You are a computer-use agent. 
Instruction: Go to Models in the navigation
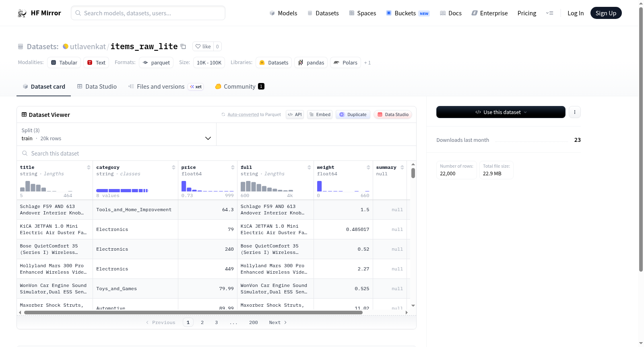click(x=283, y=13)
